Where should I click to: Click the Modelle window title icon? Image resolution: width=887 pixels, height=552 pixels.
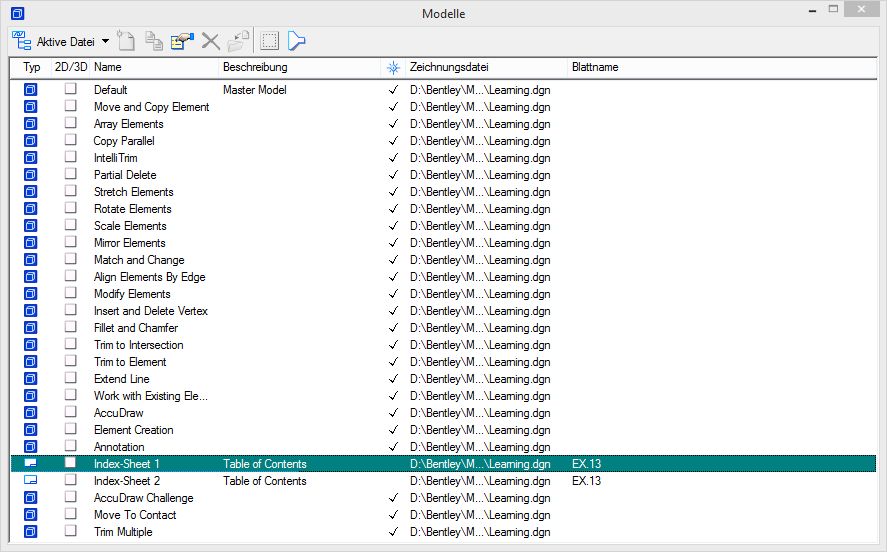(x=18, y=13)
